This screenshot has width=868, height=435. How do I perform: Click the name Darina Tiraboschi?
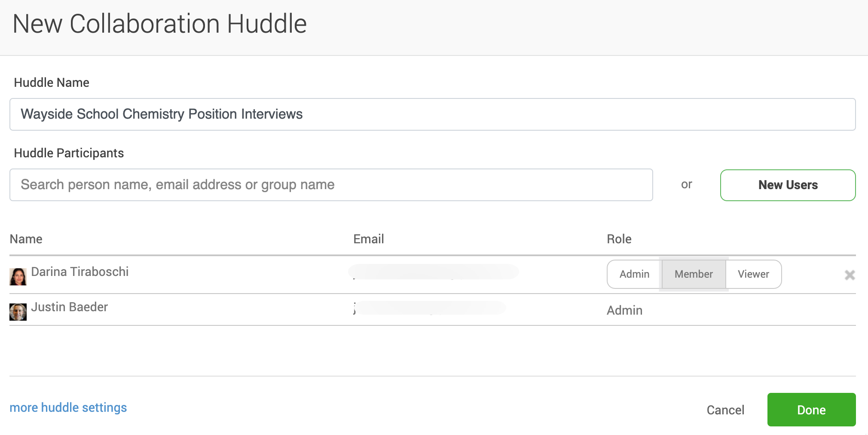(80, 272)
